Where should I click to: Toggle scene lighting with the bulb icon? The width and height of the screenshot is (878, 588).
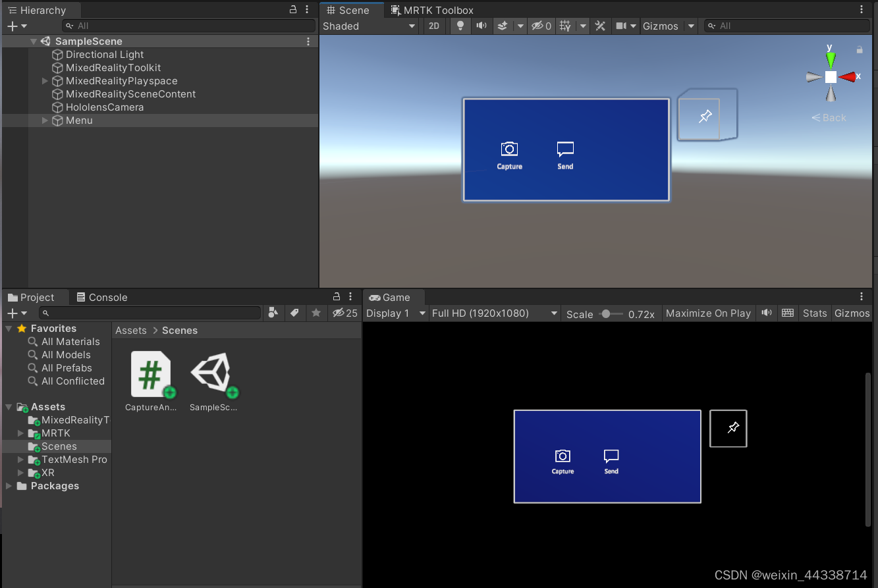[460, 26]
